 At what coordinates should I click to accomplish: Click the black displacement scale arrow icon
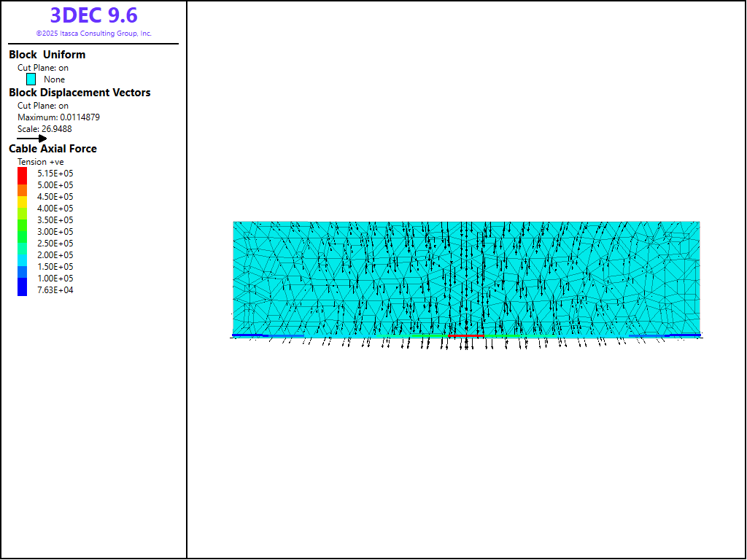(31, 138)
